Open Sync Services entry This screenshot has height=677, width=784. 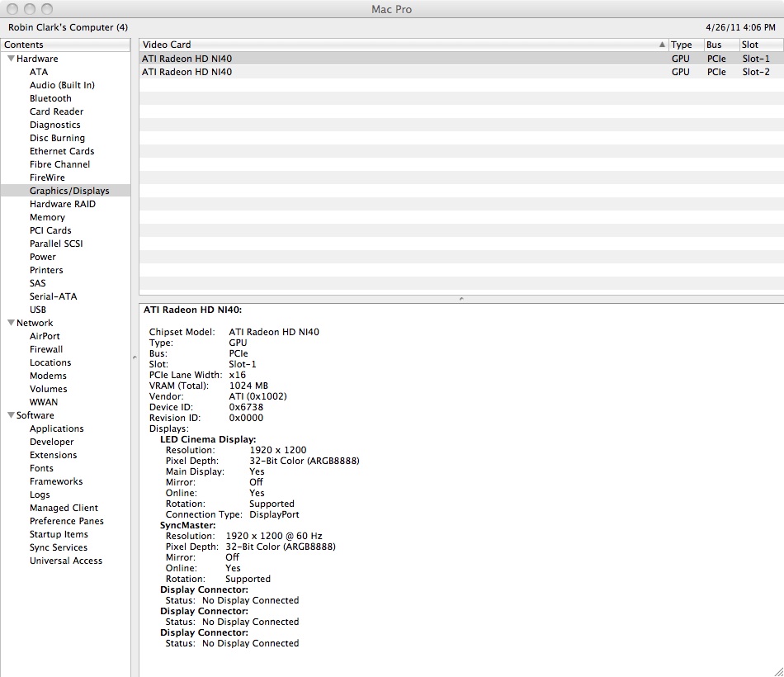[58, 547]
